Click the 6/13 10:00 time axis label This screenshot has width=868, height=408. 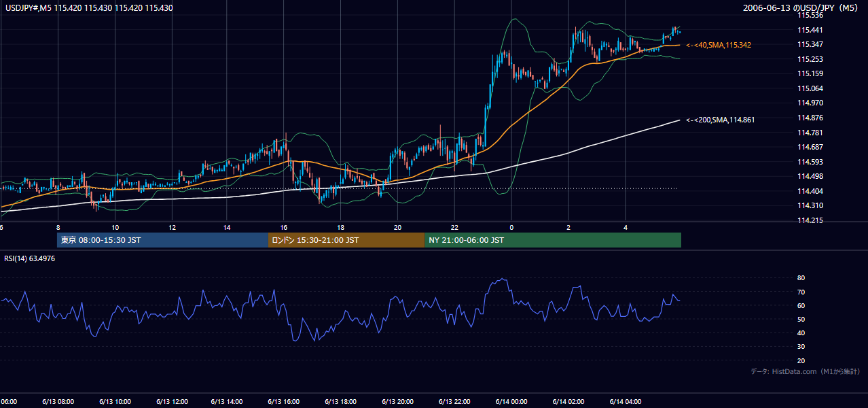pyautogui.click(x=115, y=401)
